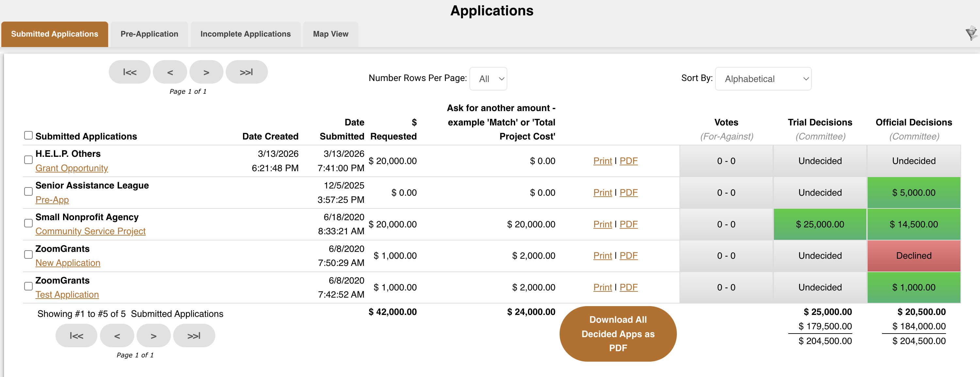Open the Pre-Application tab
Screen dimensions: 980x377
149,34
